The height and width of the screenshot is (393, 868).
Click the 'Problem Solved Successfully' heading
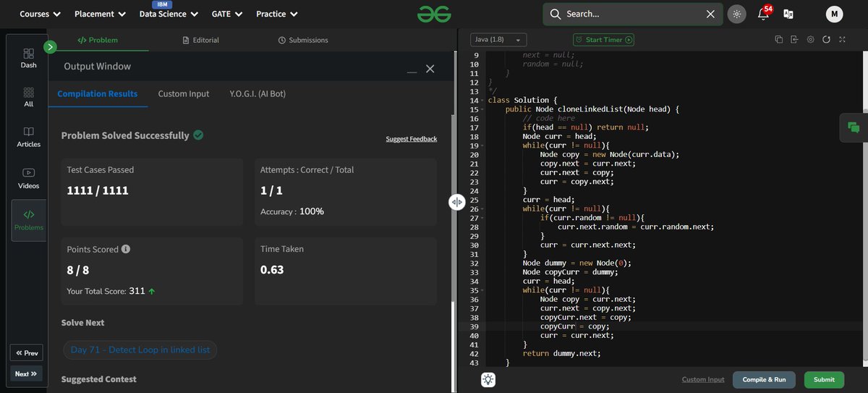tap(125, 135)
